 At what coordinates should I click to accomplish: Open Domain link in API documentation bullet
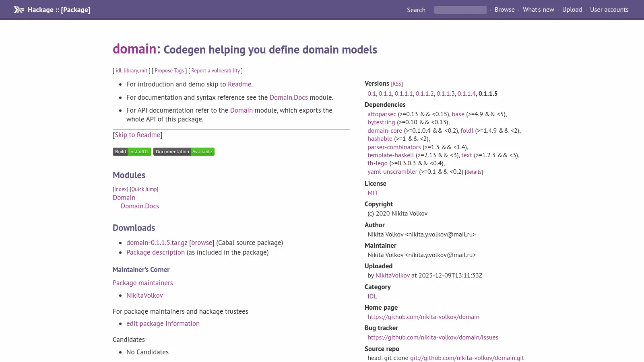point(241,111)
